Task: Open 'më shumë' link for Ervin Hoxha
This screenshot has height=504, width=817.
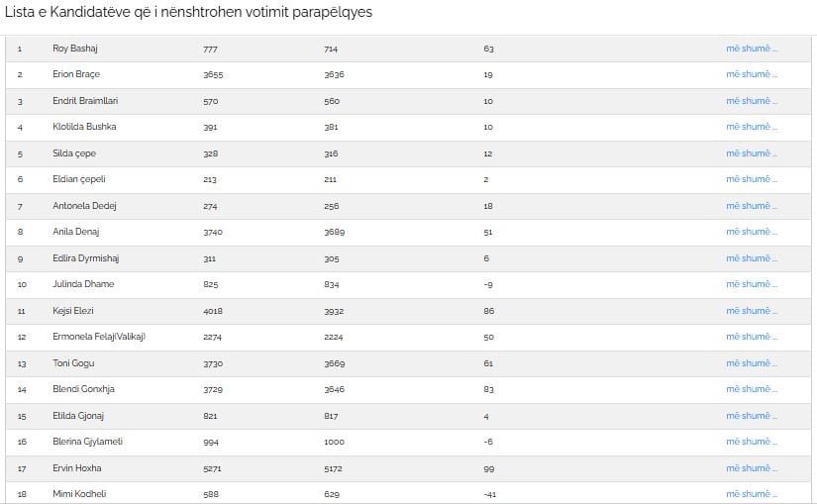Action: pos(752,468)
